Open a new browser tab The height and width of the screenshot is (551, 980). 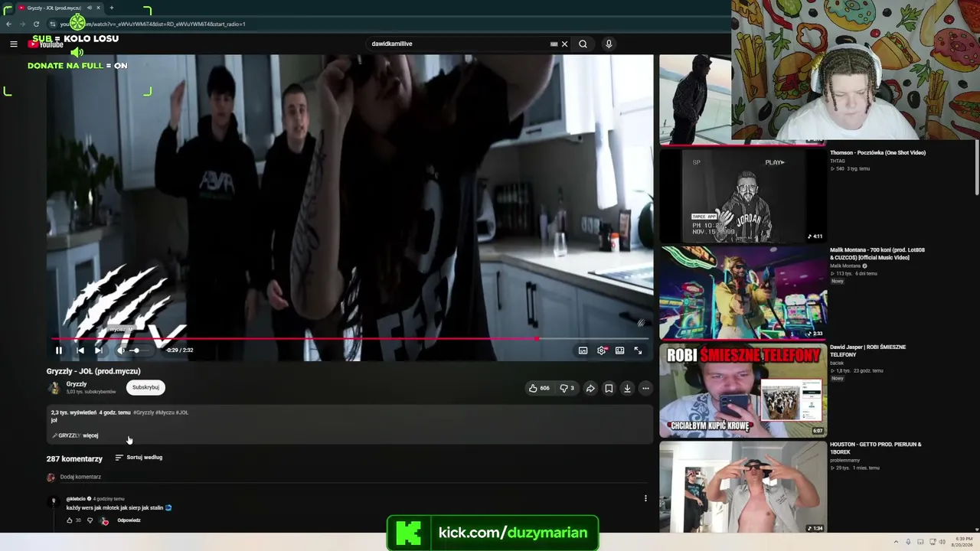tap(112, 8)
